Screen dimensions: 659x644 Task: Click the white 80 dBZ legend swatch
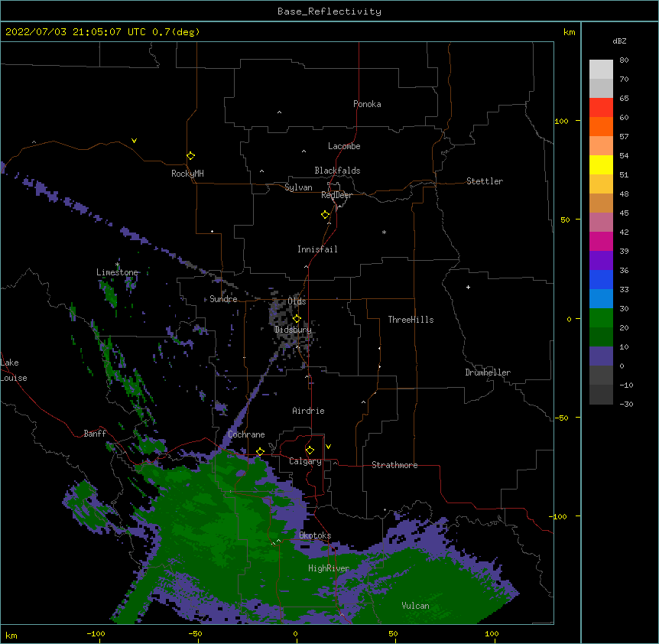[601, 69]
